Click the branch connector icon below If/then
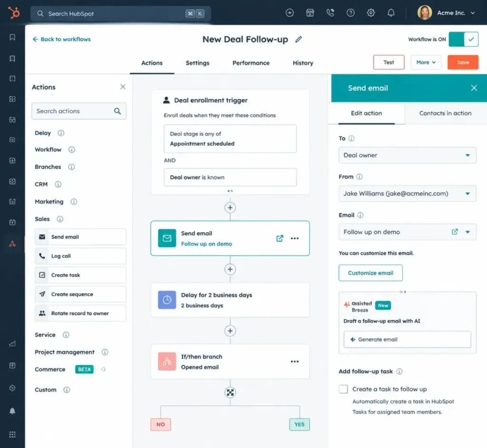This screenshot has height=448, width=487. point(230,392)
